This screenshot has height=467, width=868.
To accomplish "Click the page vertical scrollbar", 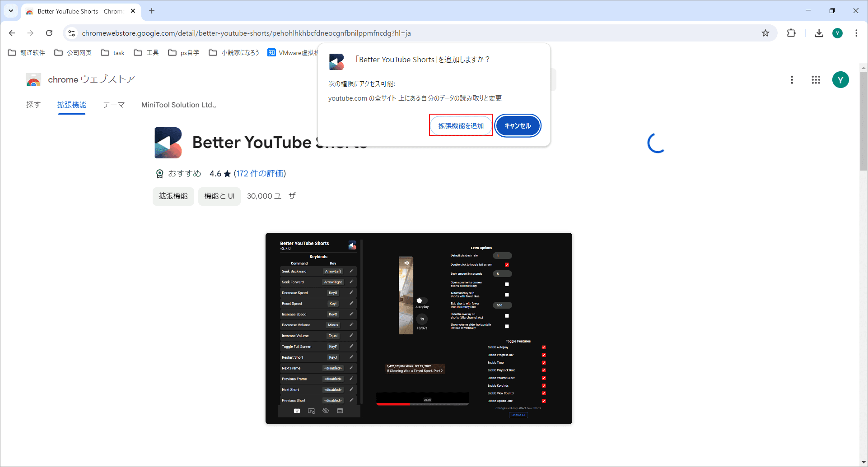I will point(863,122).
